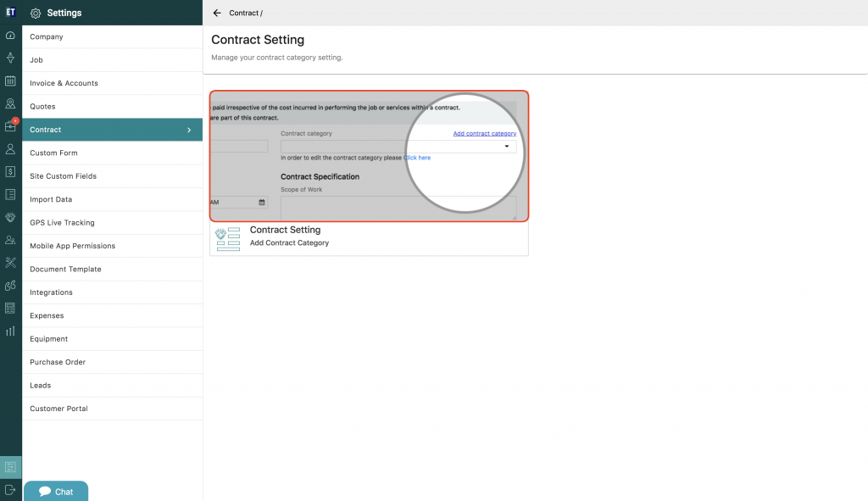The width and height of the screenshot is (868, 501).
Task: Open the pin icon below the dashboard gauge
Action: point(10,58)
